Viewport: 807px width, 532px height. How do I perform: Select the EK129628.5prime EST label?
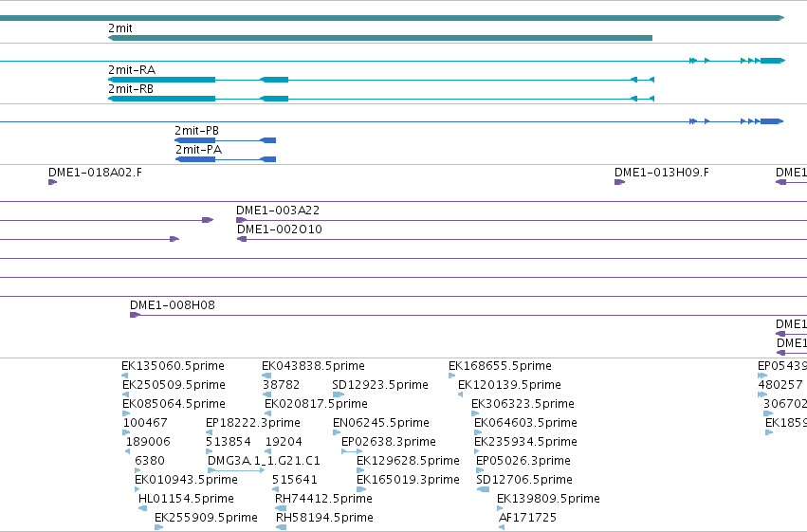click(x=408, y=461)
